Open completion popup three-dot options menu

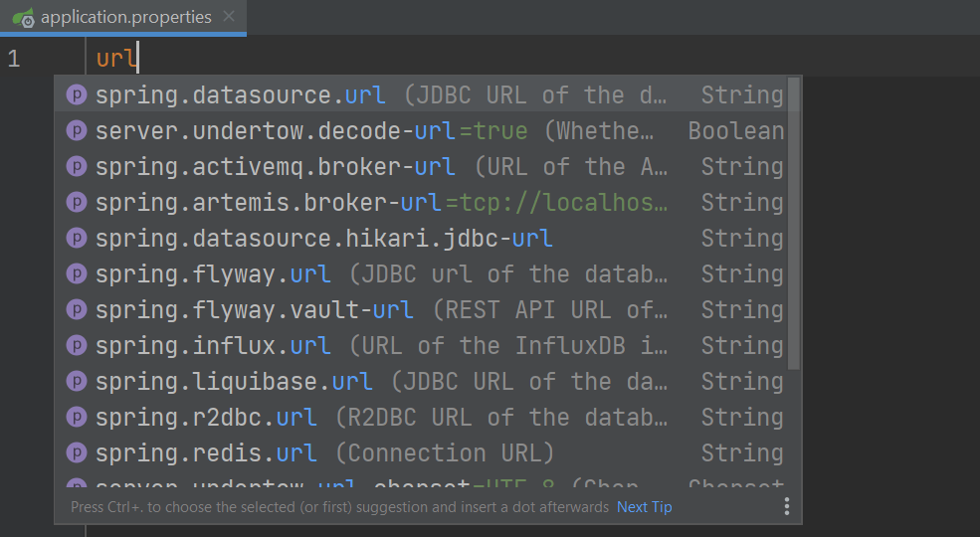[x=786, y=507]
